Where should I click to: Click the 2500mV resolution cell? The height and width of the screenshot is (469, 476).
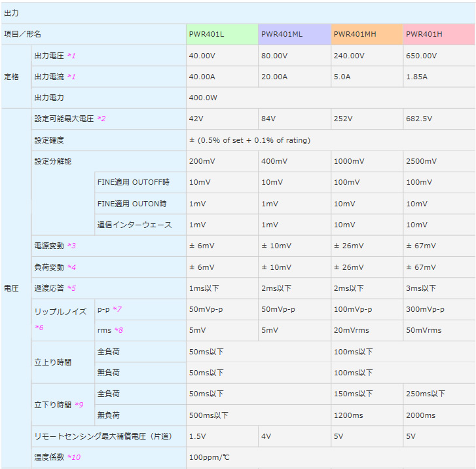tap(439, 161)
